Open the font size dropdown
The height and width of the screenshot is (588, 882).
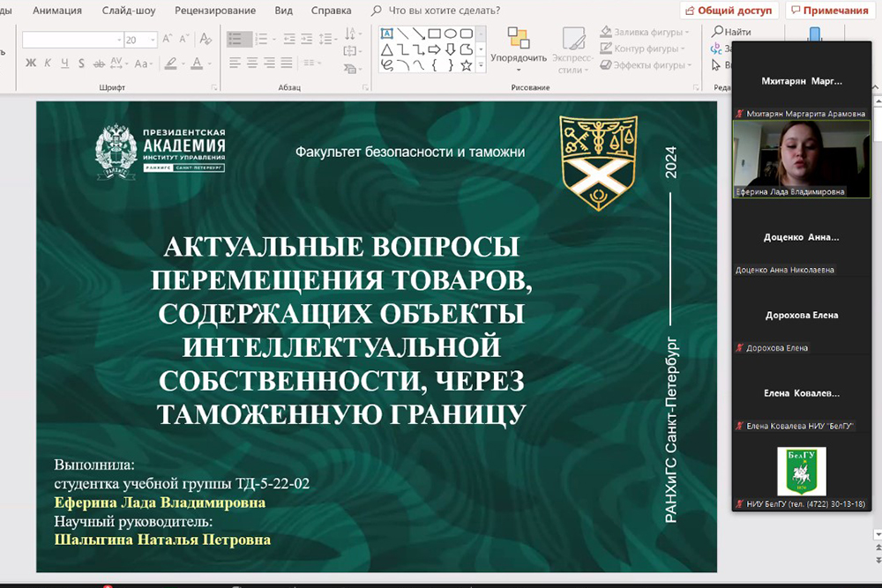tap(153, 41)
